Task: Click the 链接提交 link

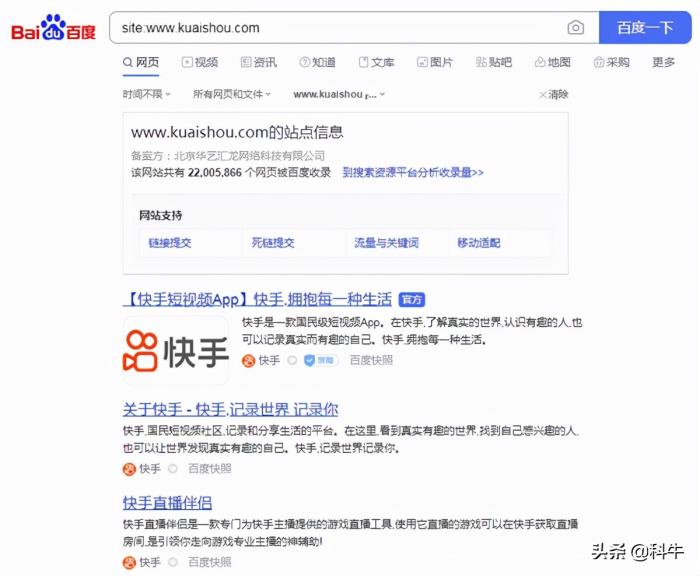Action: pyautogui.click(x=170, y=243)
